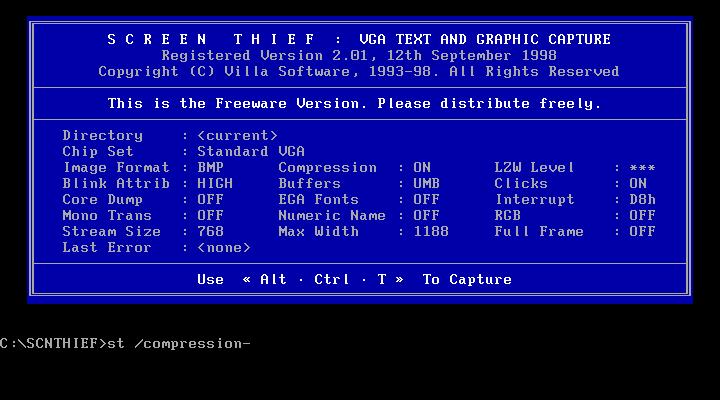
Task: Select the "<current>" directory value
Action: click(x=237, y=135)
